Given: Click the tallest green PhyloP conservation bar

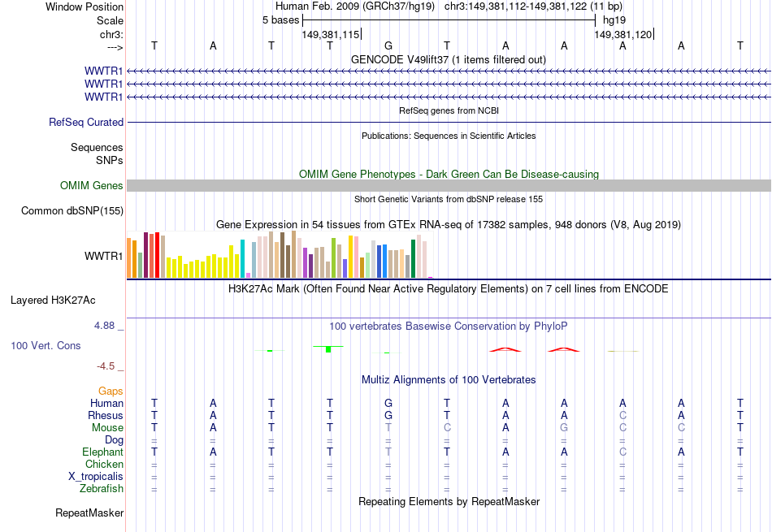Looking at the screenshot, I should pyautogui.click(x=328, y=349).
